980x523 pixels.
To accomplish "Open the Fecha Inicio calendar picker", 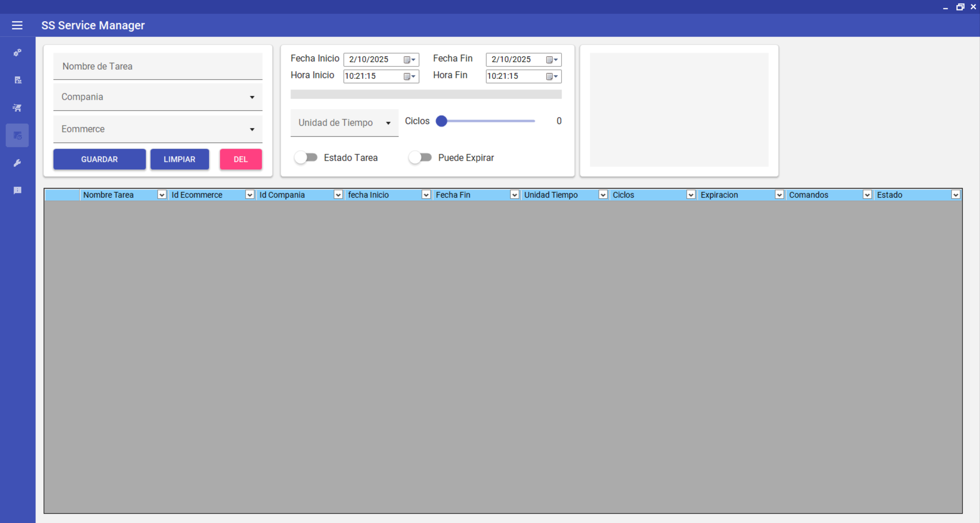I will coord(409,60).
